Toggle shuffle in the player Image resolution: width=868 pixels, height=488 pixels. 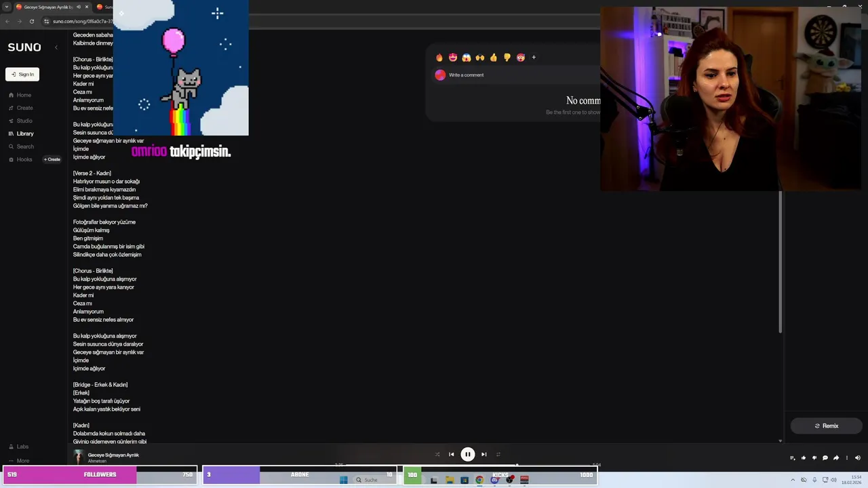pos(437,454)
